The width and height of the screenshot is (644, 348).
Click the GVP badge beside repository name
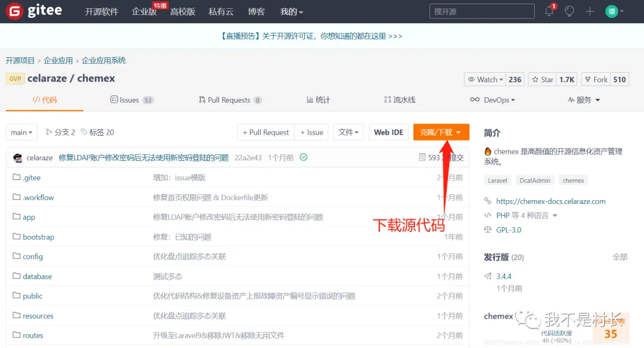15,79
